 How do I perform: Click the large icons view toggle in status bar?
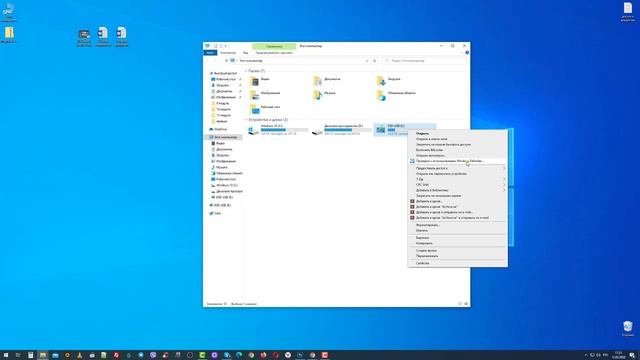[466, 304]
